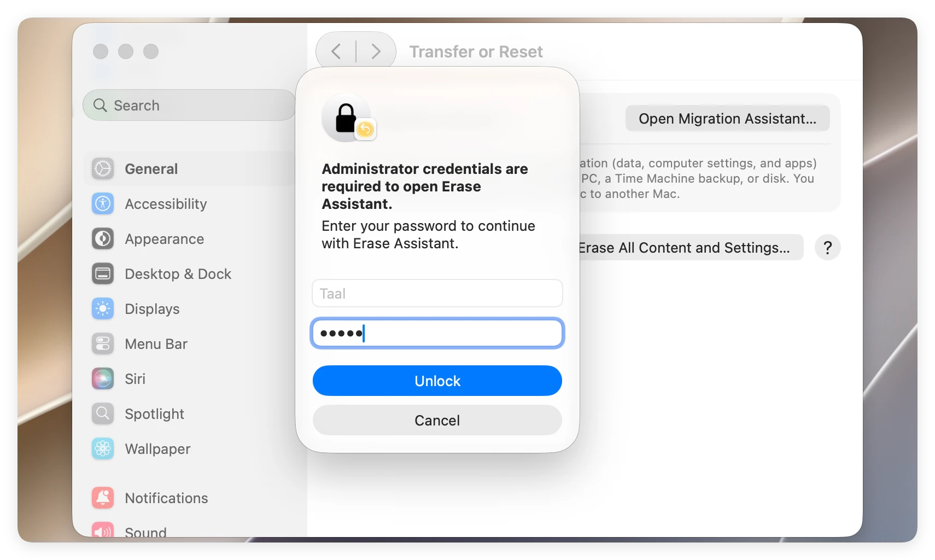This screenshot has height=560, width=935.
Task: Click the Notifications bell icon
Action: click(x=103, y=498)
